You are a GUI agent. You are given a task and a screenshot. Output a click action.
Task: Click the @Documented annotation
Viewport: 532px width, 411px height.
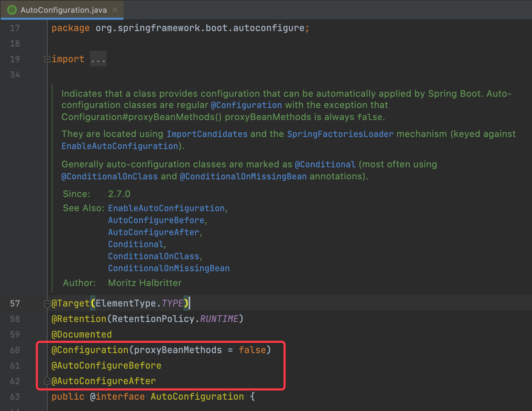pos(81,334)
